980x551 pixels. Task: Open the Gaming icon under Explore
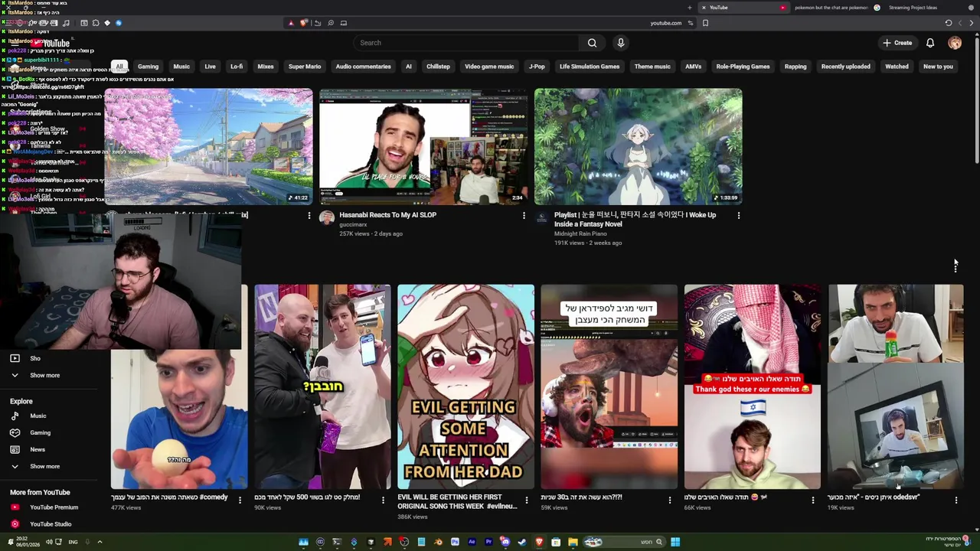point(15,432)
